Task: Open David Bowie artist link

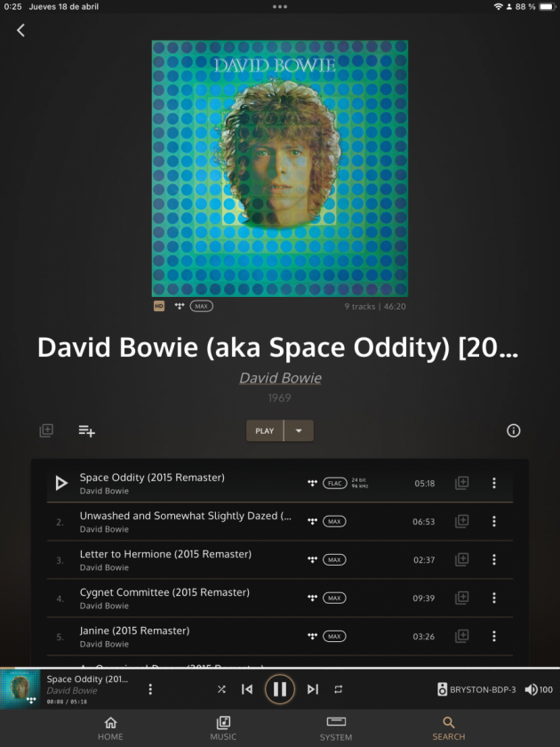Action: click(x=280, y=378)
